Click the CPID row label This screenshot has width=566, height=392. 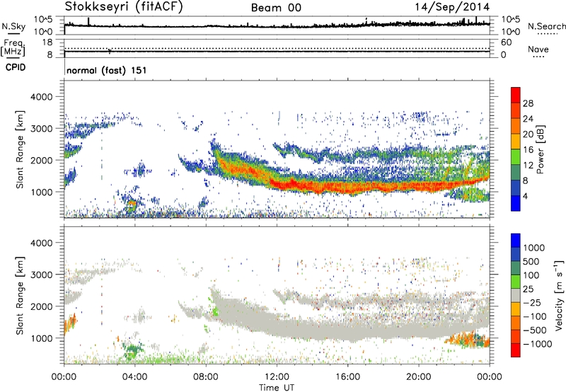tap(15, 67)
